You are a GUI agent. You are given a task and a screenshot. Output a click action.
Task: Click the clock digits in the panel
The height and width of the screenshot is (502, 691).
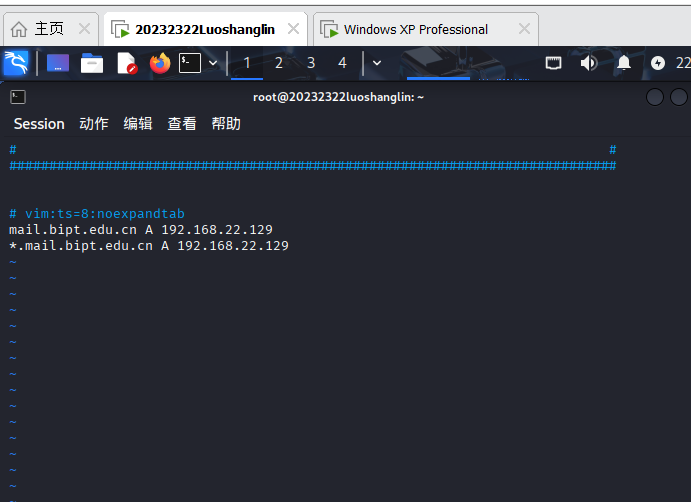[683, 63]
